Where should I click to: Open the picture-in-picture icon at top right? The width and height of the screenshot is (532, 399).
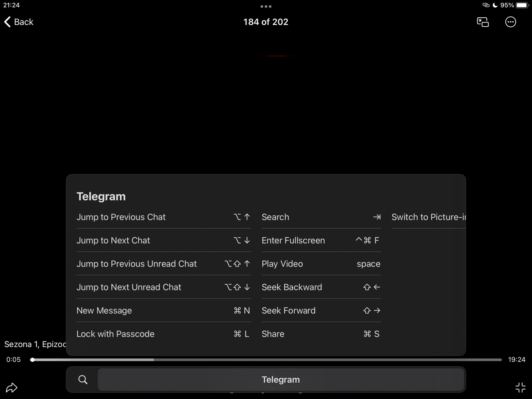(483, 22)
